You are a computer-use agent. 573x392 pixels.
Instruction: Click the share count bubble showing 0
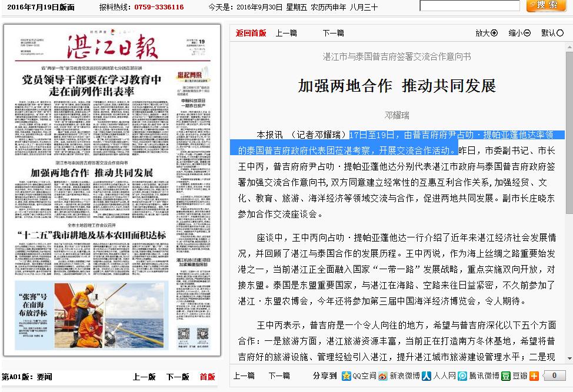pyautogui.click(x=554, y=376)
